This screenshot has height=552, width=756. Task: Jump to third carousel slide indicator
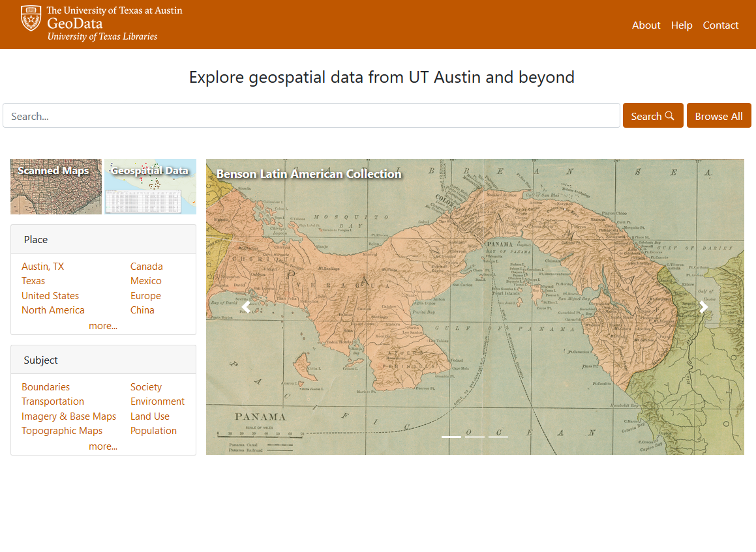click(x=498, y=437)
